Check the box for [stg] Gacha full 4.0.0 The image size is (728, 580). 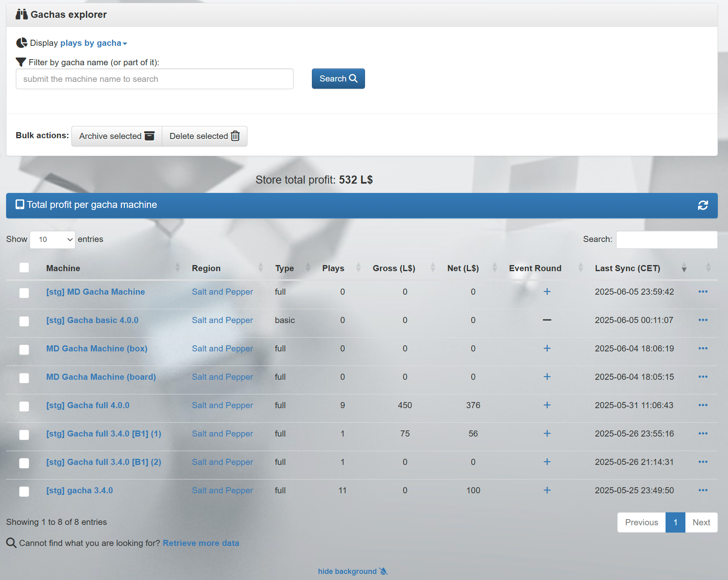pos(24,406)
